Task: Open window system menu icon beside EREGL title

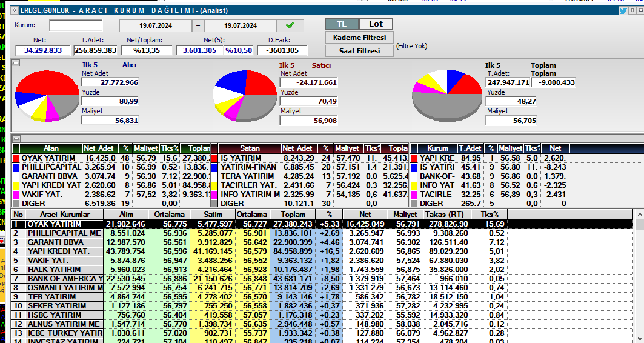Action: coord(15,10)
